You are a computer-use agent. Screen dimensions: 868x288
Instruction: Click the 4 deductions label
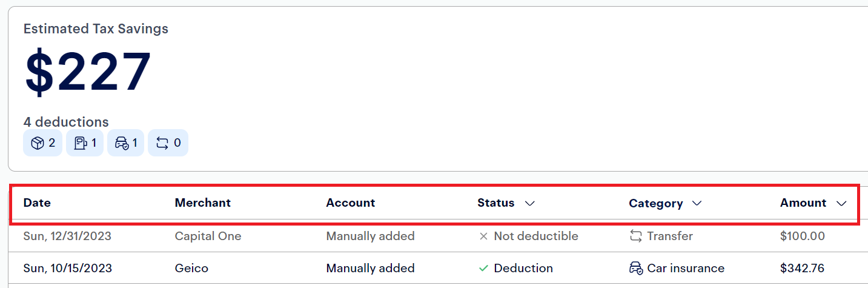point(66,122)
